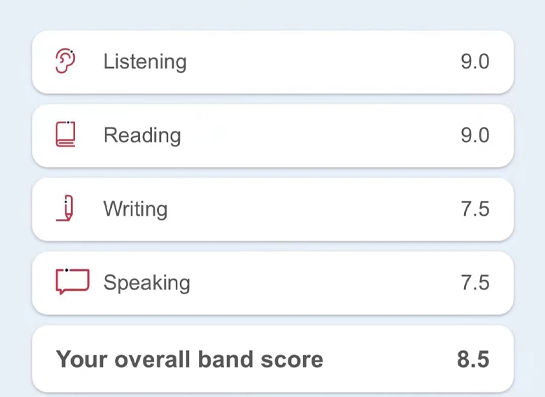Click the Writing score 7.5
The height and width of the screenshot is (397, 545).
point(475,209)
